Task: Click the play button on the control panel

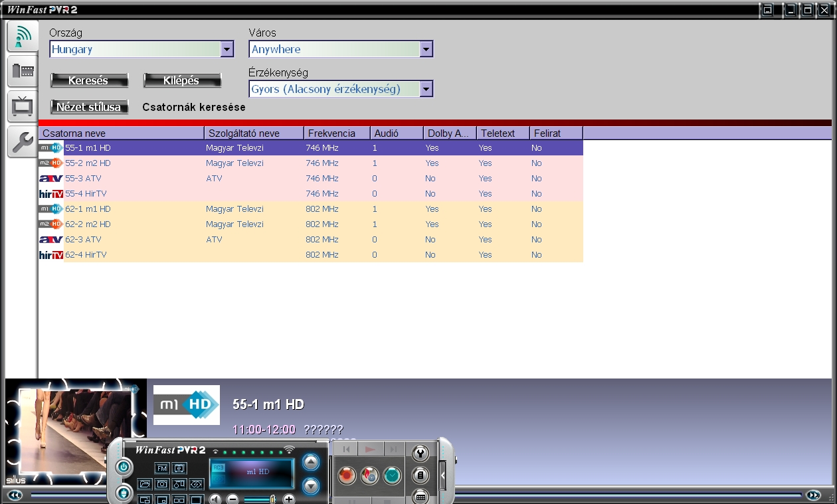Action: [370, 450]
